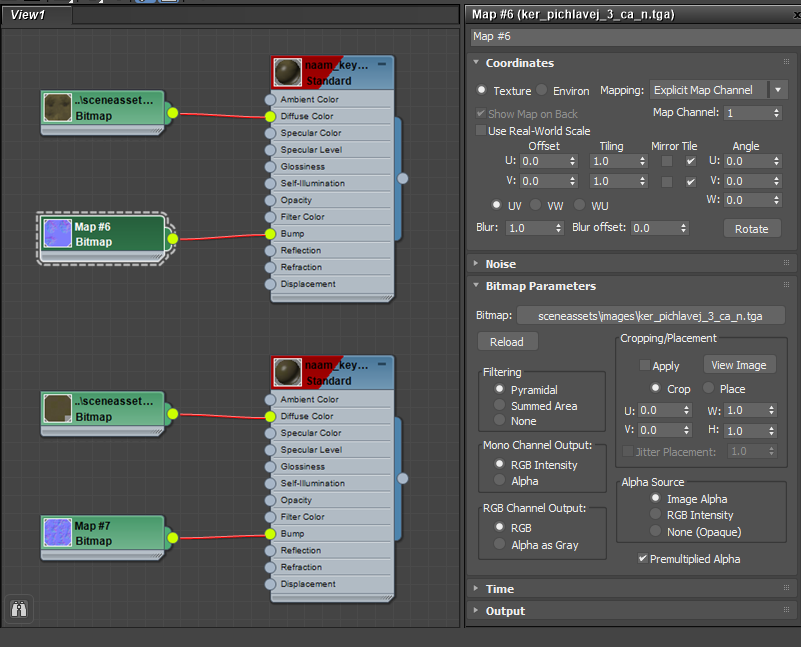Click the Rotate button
Screen dimensions: 801x647
pyautogui.click(x=751, y=228)
